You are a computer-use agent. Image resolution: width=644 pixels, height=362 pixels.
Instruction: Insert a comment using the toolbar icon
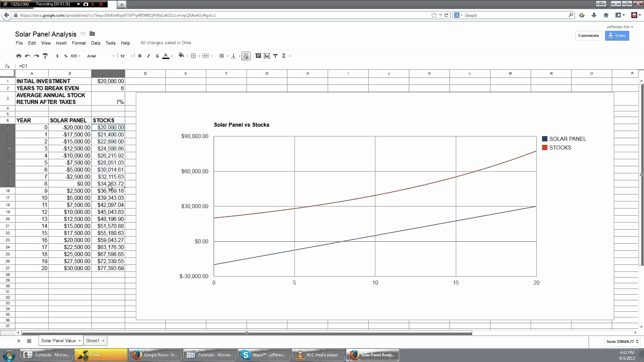258,56
